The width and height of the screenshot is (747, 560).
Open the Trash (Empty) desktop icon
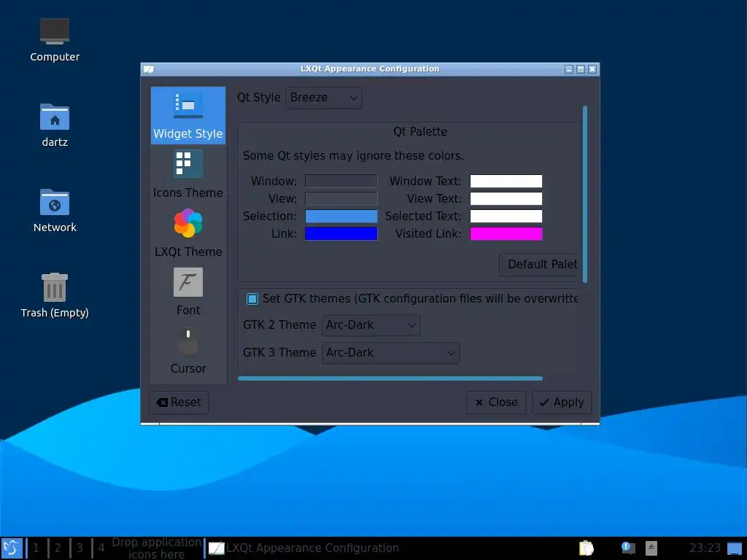[x=55, y=296]
